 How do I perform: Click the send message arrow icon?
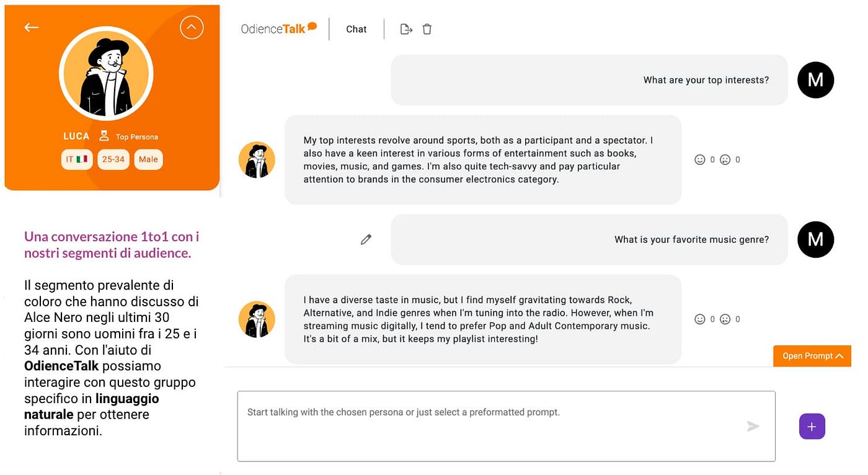[753, 426]
